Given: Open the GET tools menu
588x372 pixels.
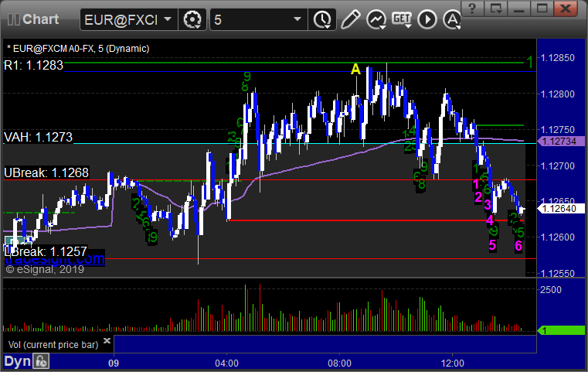Looking at the screenshot, I should point(402,19).
